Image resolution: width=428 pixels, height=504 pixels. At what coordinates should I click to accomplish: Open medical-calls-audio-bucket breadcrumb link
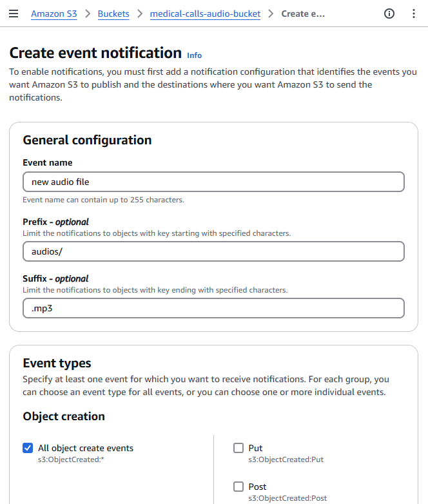coord(205,14)
